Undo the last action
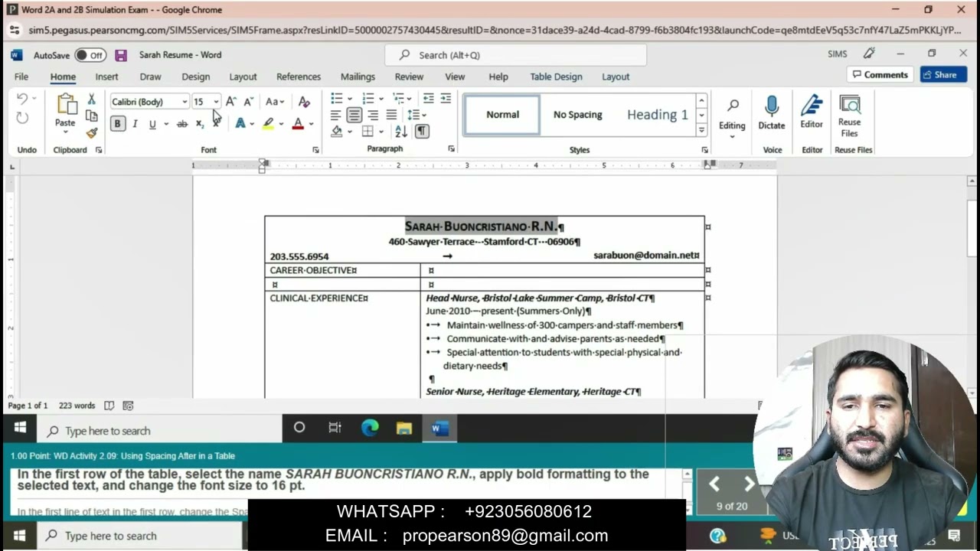Screen dimensions: 980x551 [x=22, y=99]
